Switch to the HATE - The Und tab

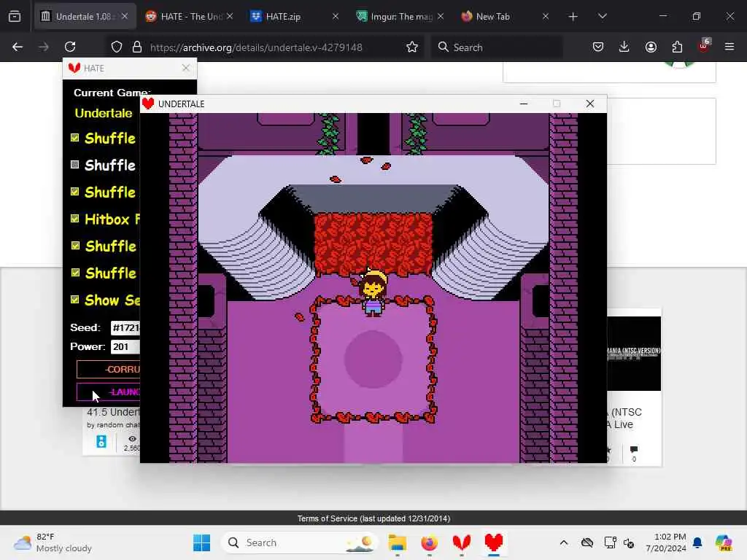point(189,17)
